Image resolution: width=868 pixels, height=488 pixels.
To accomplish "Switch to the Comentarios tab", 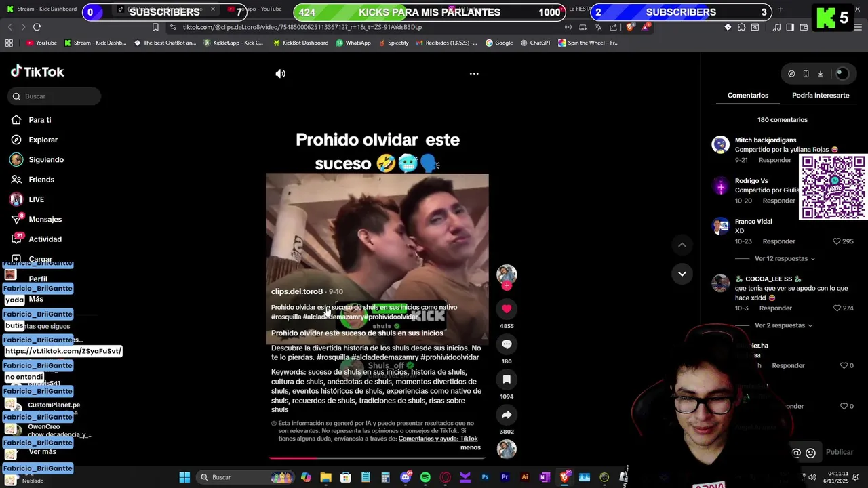I will [x=748, y=96].
